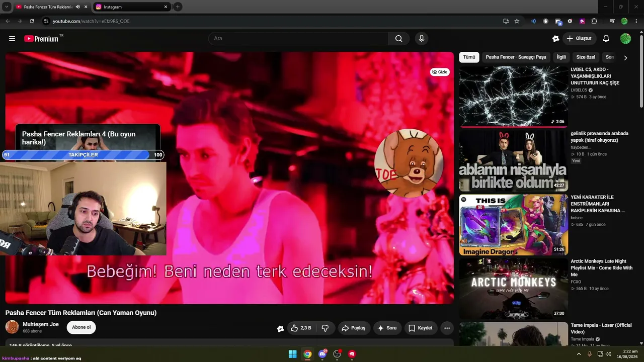
Task: Reload the page in Chrome
Action: point(32,21)
